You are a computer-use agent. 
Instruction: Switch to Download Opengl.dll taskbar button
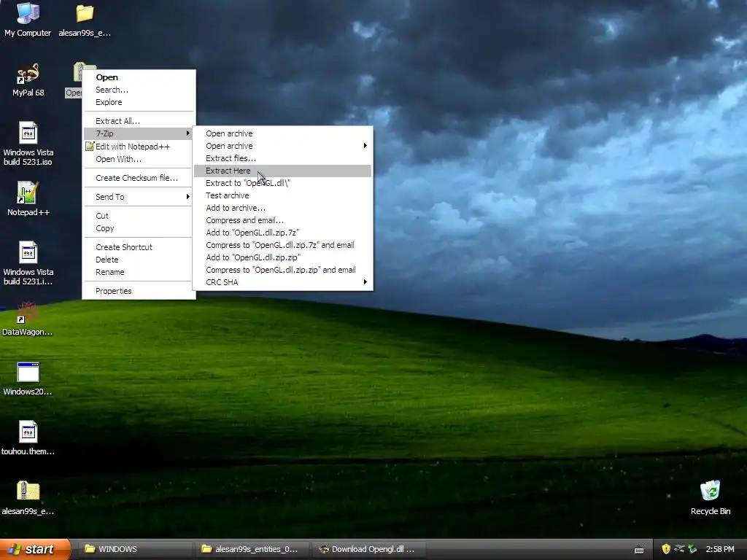tap(368, 549)
